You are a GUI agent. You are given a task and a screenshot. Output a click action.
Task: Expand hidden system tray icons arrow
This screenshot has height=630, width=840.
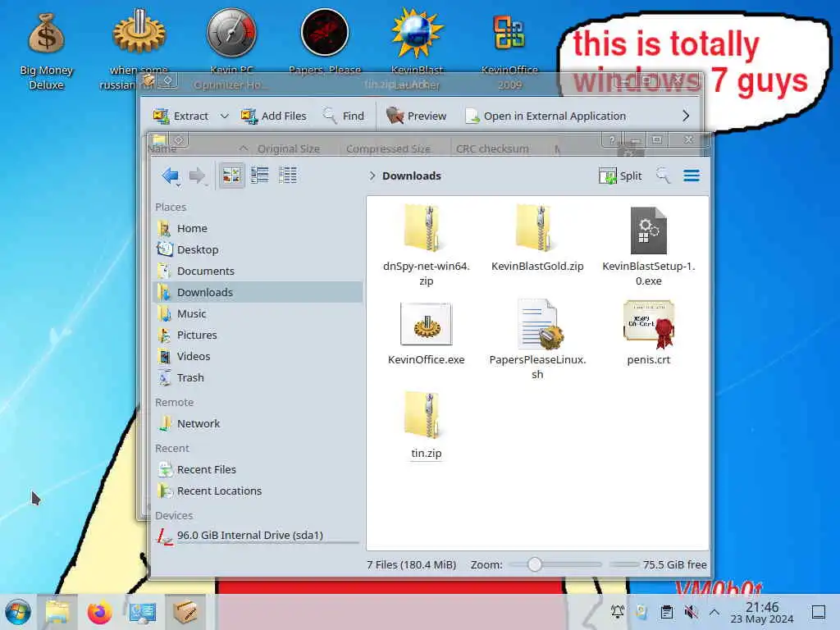point(714,611)
